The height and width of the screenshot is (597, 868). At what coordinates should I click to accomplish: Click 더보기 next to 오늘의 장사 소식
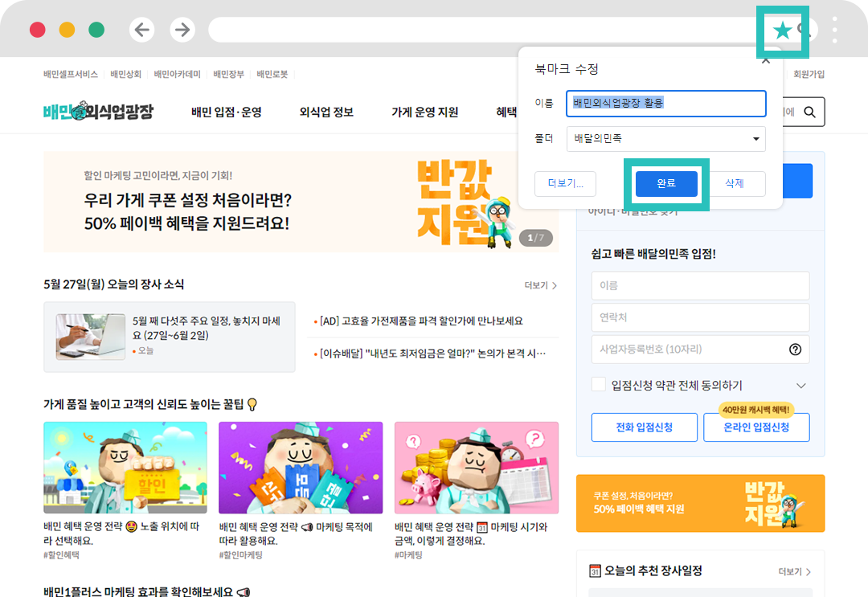click(540, 285)
